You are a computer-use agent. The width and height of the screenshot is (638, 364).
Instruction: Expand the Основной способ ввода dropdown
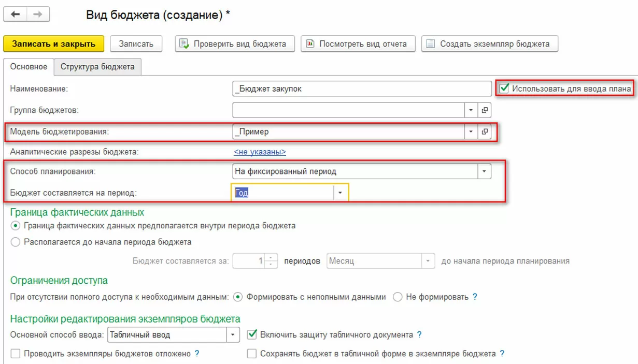233,334
